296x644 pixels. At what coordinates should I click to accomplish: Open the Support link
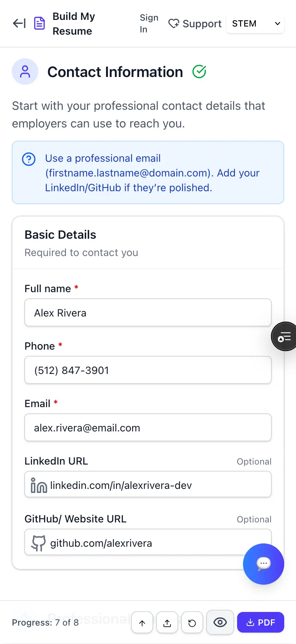(x=195, y=24)
